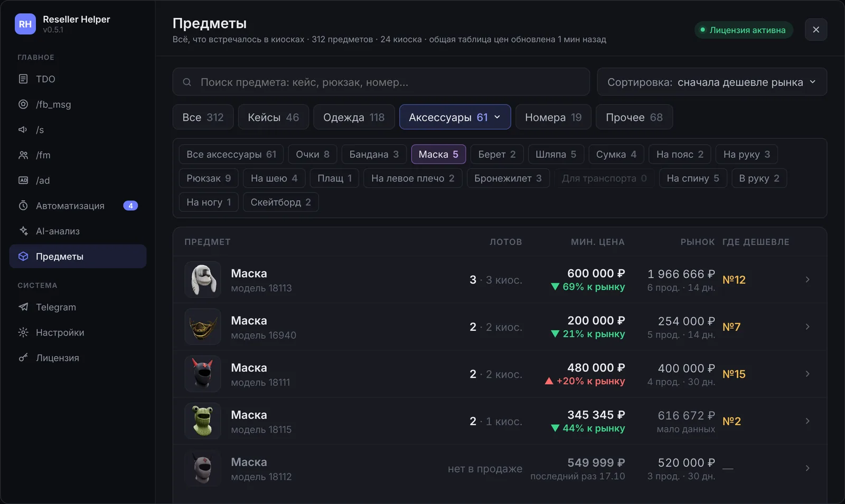Click the item search input field

point(381,82)
